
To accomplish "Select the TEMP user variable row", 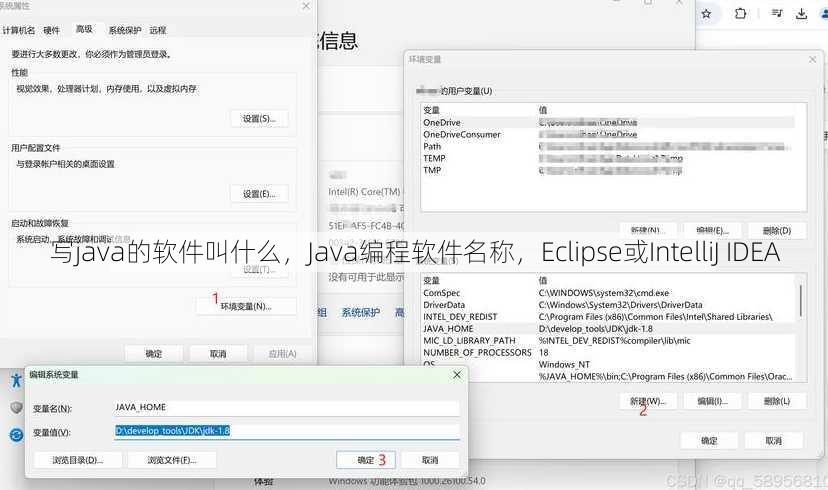I will click(x=608, y=158).
